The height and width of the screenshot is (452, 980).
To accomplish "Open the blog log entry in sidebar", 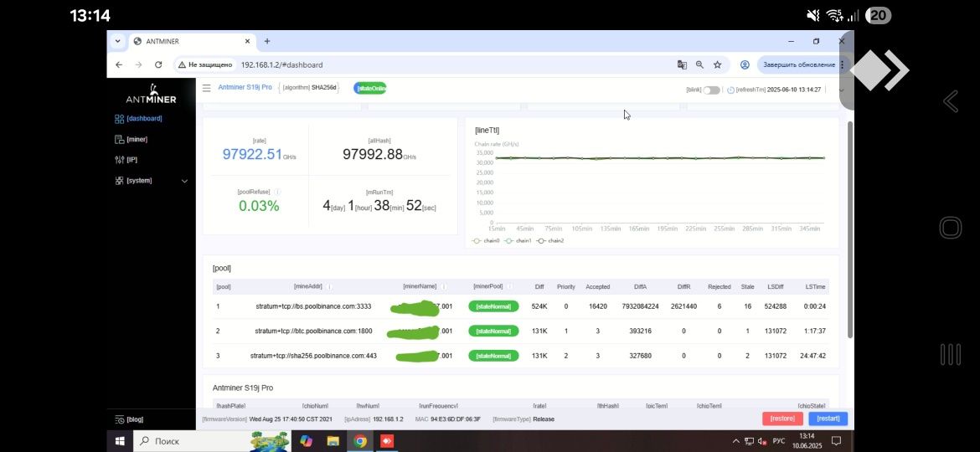I will tap(129, 419).
